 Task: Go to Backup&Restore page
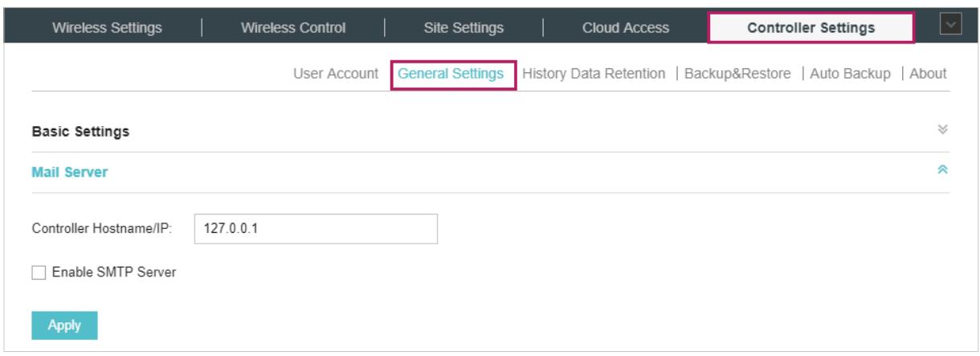click(x=737, y=73)
